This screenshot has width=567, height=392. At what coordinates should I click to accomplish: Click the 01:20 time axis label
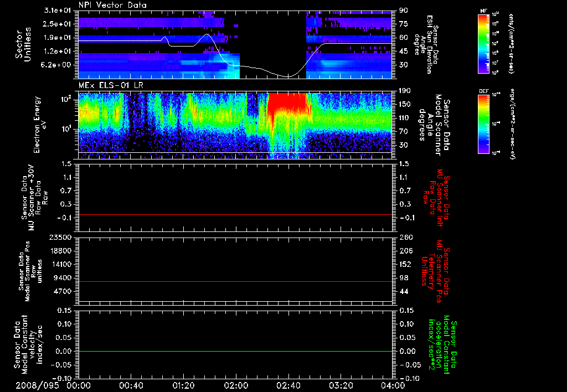(x=183, y=385)
